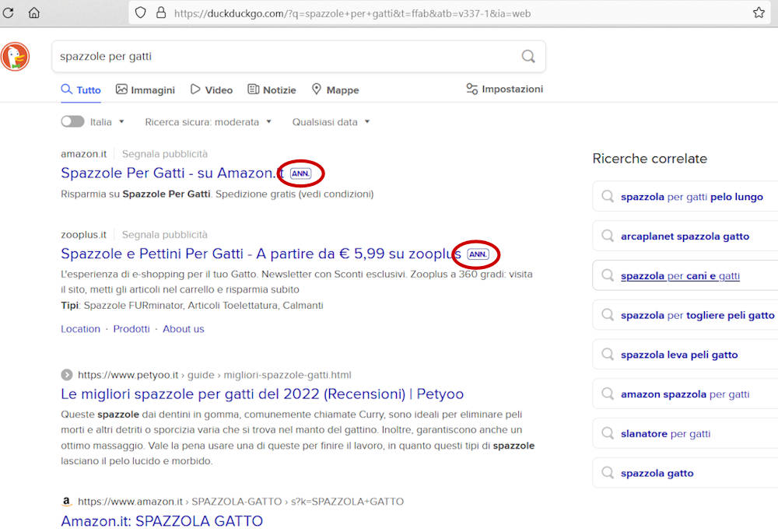Click the tracking protection shield icon
778x532 pixels.
[141, 12]
